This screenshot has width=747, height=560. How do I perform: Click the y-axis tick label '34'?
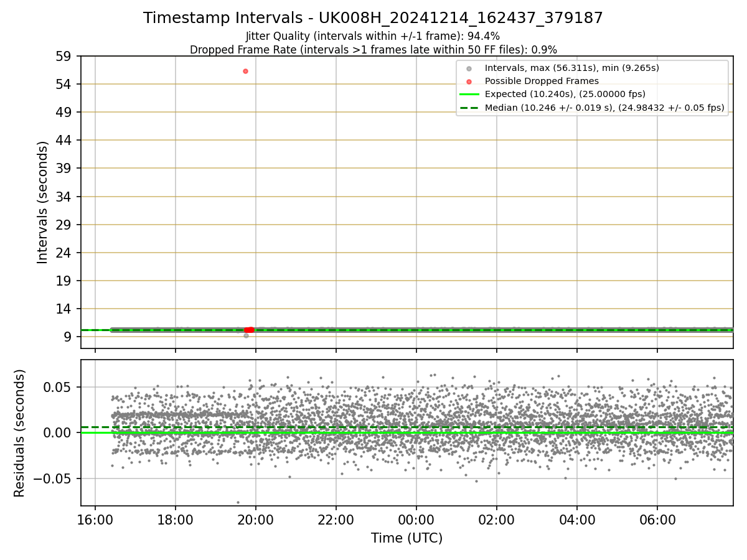pos(64,197)
